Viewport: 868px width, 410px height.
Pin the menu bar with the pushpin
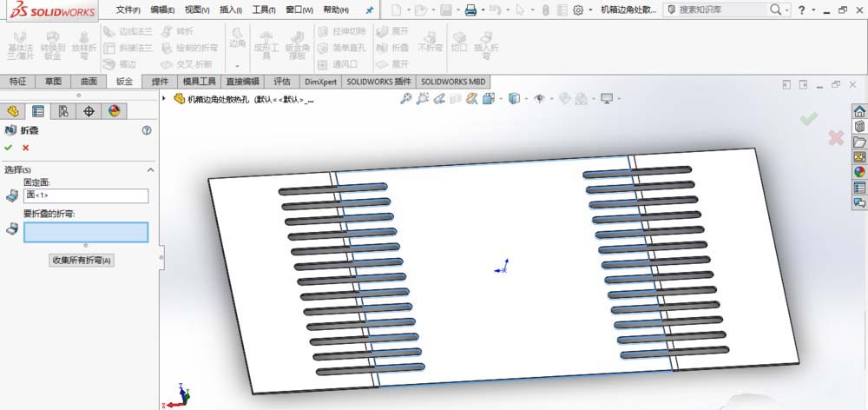pyautogui.click(x=370, y=10)
